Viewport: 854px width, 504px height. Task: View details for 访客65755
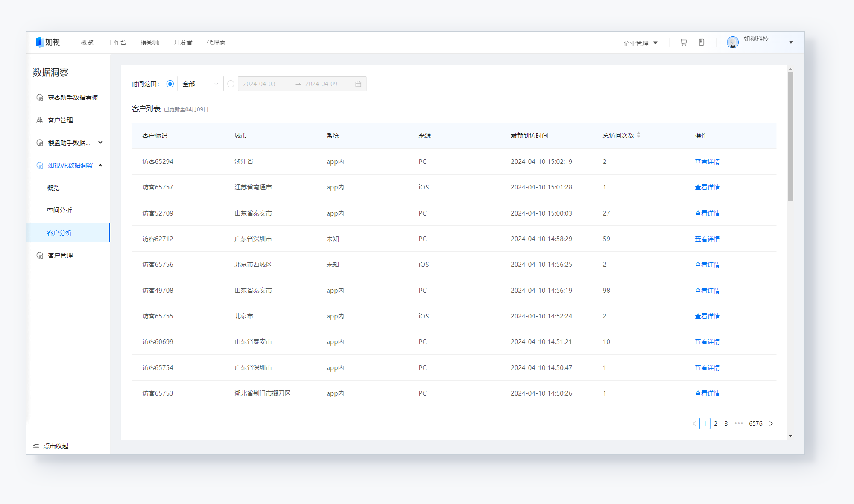pos(707,316)
